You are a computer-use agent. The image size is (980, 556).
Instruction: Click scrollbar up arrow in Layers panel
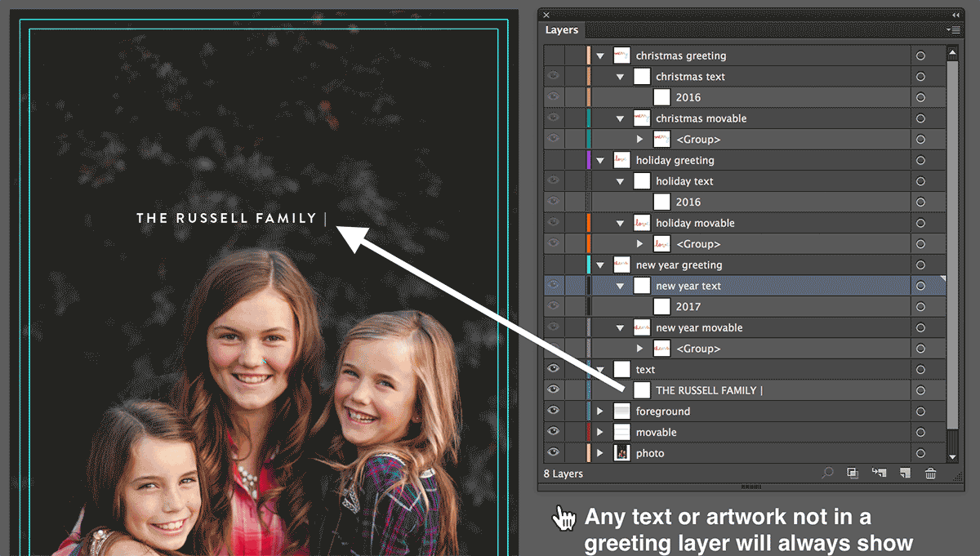click(x=952, y=51)
